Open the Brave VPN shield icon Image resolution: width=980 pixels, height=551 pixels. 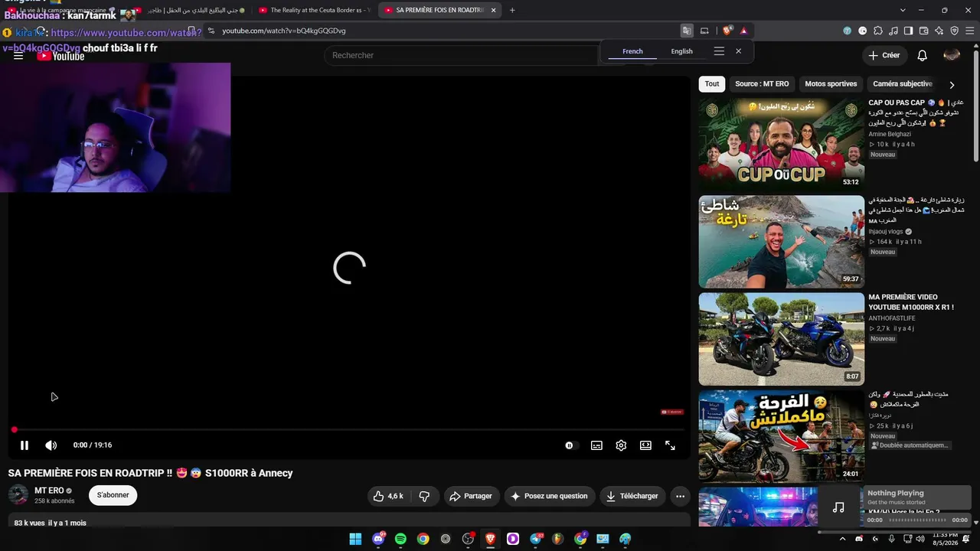click(955, 31)
